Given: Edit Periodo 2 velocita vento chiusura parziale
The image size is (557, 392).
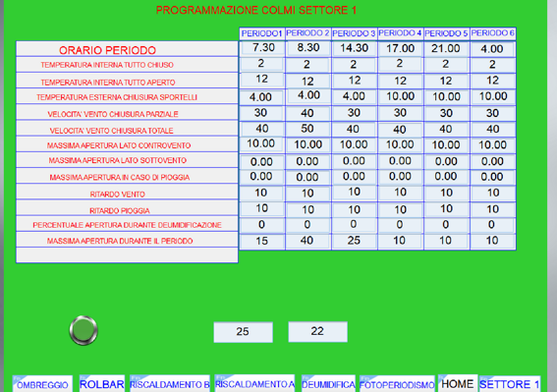Looking at the screenshot, I should click(308, 113).
